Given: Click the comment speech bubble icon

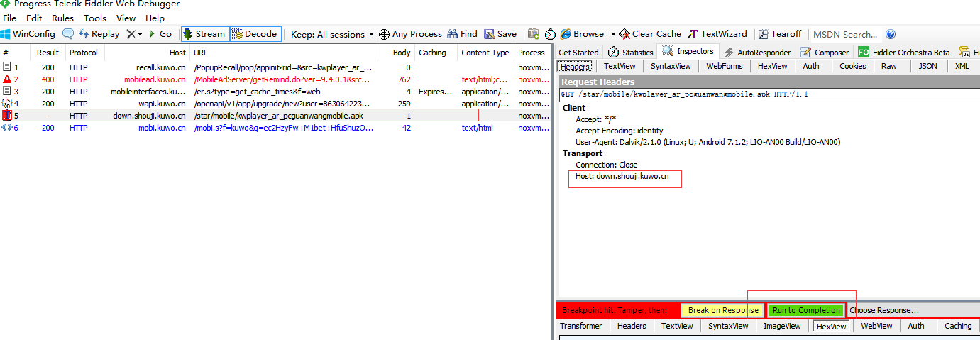Looking at the screenshot, I should [x=68, y=34].
